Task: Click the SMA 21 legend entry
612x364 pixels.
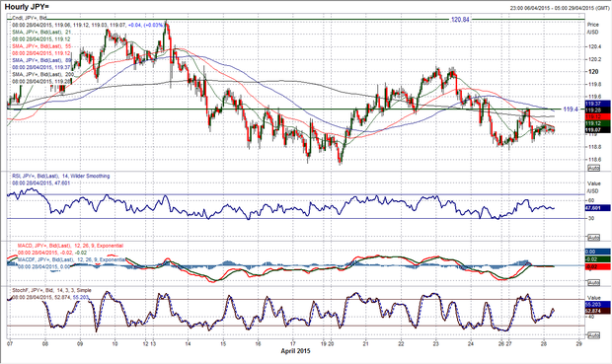Action: [41, 32]
